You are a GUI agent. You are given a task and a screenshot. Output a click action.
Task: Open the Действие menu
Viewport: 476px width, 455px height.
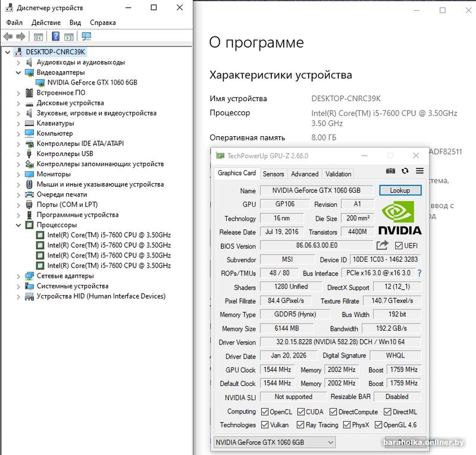click(x=46, y=23)
